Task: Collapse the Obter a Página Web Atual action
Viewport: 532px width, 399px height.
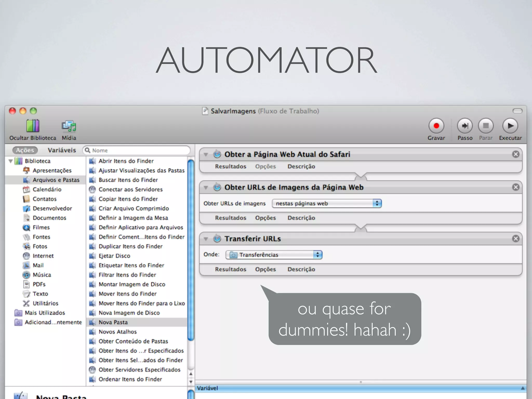Action: click(206, 155)
